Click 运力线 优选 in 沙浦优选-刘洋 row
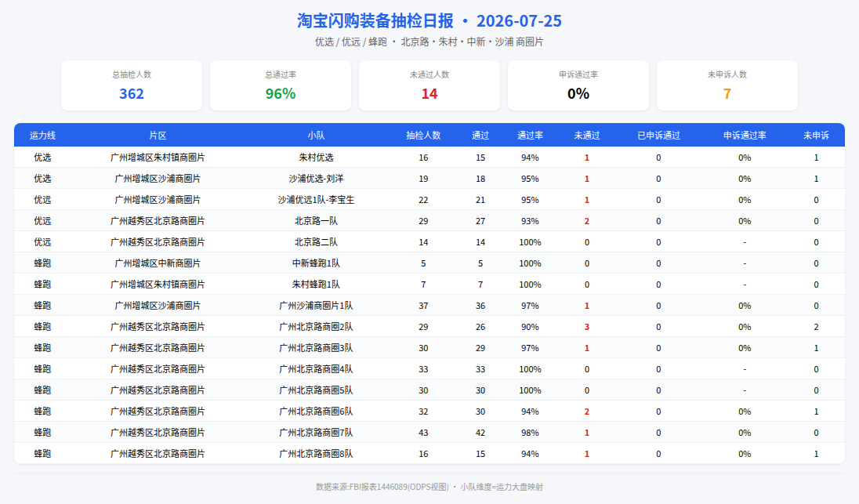 (42, 179)
